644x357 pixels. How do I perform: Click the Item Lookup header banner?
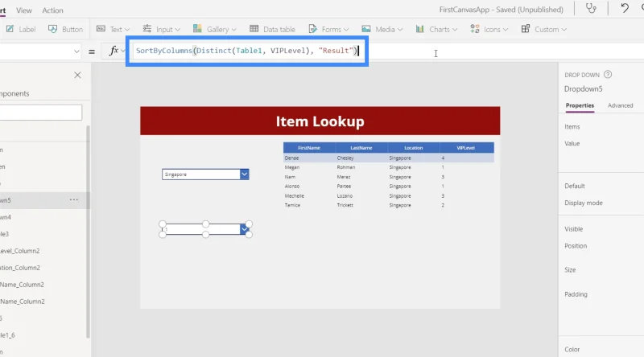pos(320,121)
